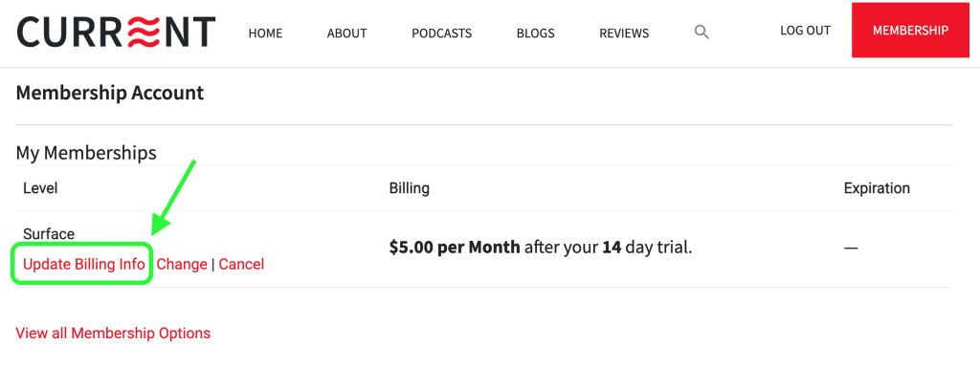The width and height of the screenshot is (980, 368).
Task: Open the ABOUT menu item
Action: 346,33
